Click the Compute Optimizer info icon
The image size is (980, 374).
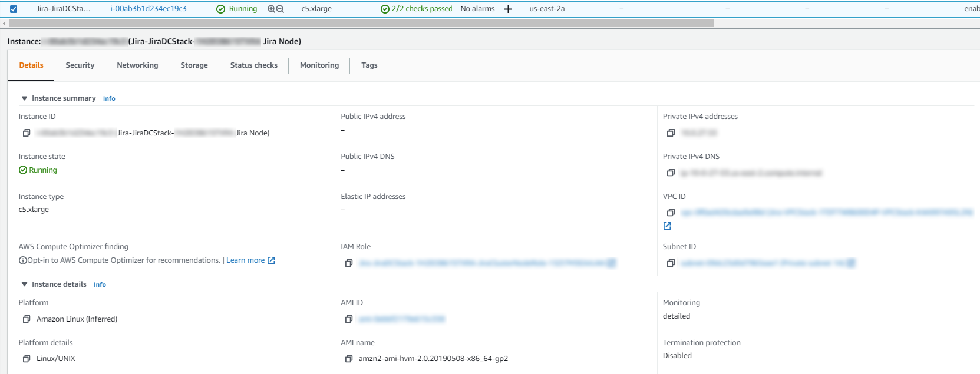coord(22,260)
